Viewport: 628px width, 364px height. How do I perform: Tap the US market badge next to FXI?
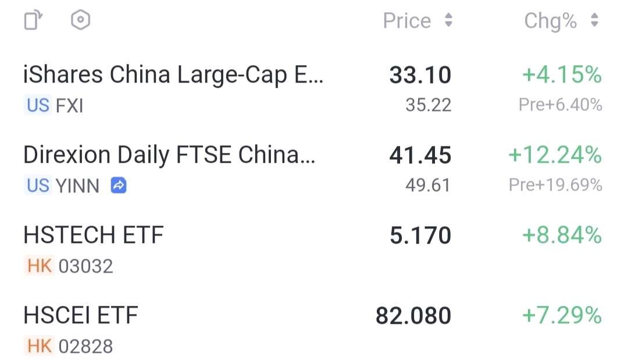[38, 105]
